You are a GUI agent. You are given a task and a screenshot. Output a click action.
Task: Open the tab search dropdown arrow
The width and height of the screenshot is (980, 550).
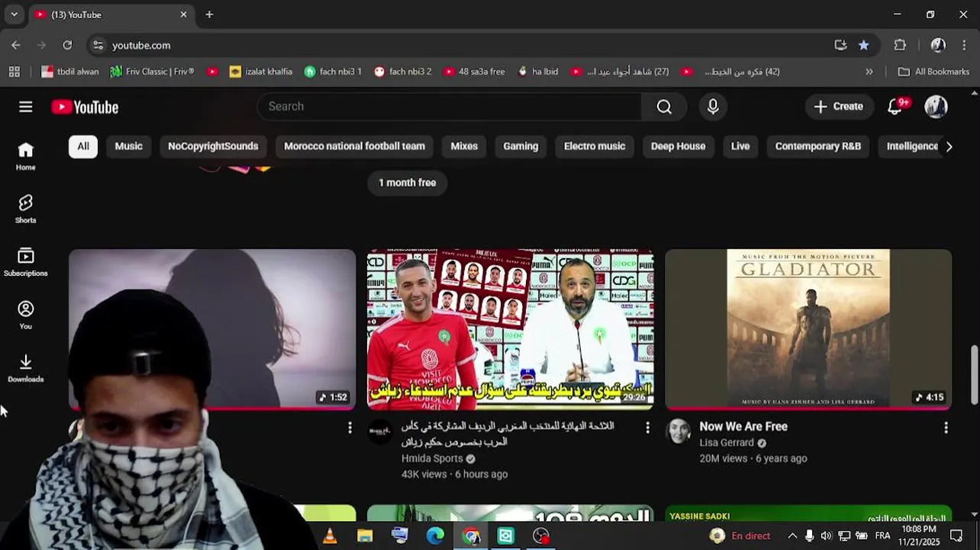pos(14,15)
